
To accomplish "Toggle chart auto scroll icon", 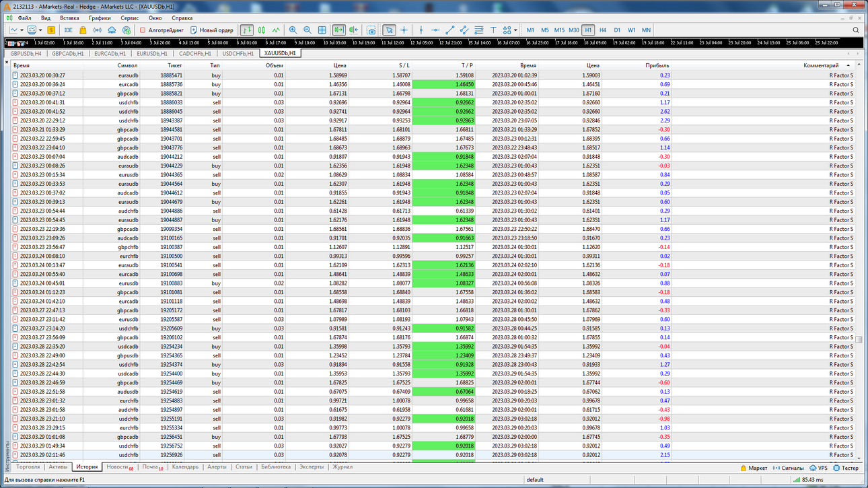I will tap(338, 30).
